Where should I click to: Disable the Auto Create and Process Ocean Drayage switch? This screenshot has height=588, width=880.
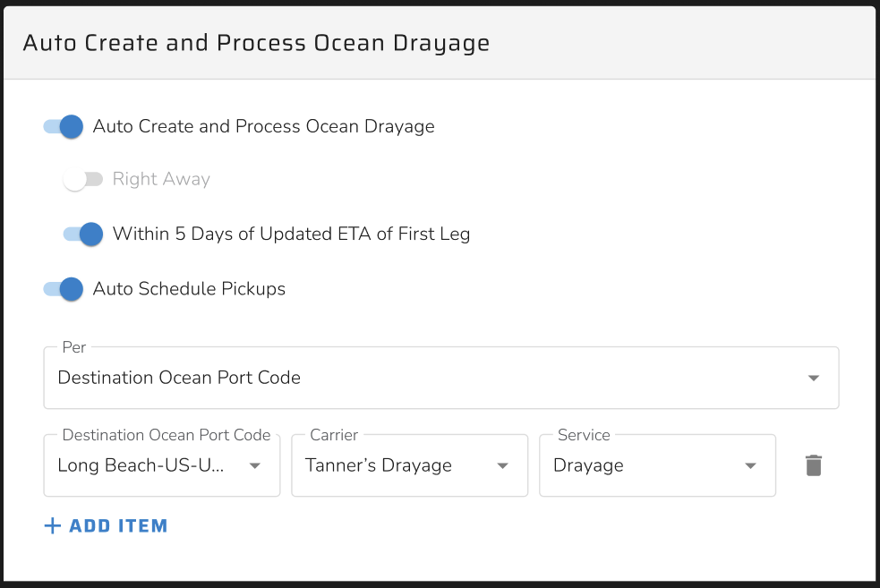click(x=64, y=126)
